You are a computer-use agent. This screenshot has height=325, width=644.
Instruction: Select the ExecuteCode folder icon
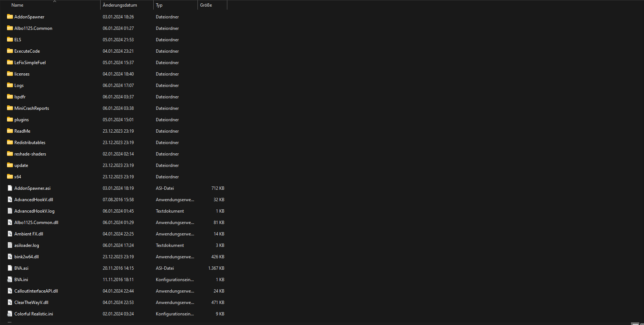pyautogui.click(x=10, y=51)
